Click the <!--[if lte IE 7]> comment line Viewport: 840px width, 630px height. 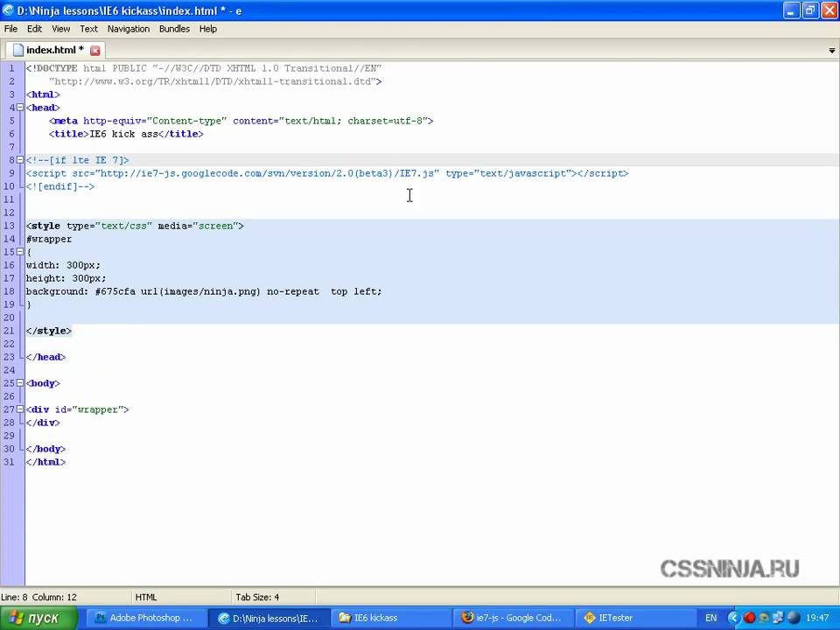(x=77, y=159)
